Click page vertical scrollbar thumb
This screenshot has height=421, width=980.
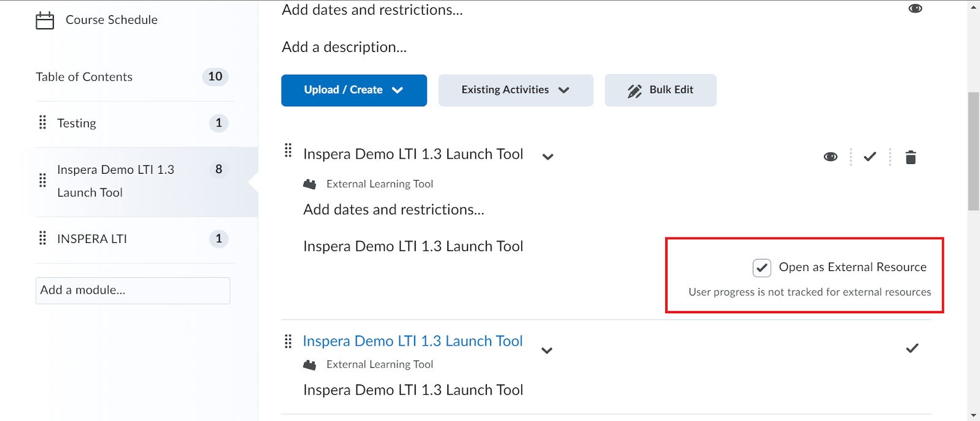[x=973, y=151]
